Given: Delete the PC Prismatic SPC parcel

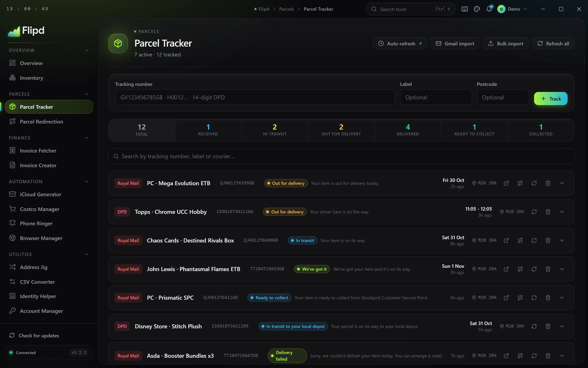Looking at the screenshot, I should click(x=548, y=298).
